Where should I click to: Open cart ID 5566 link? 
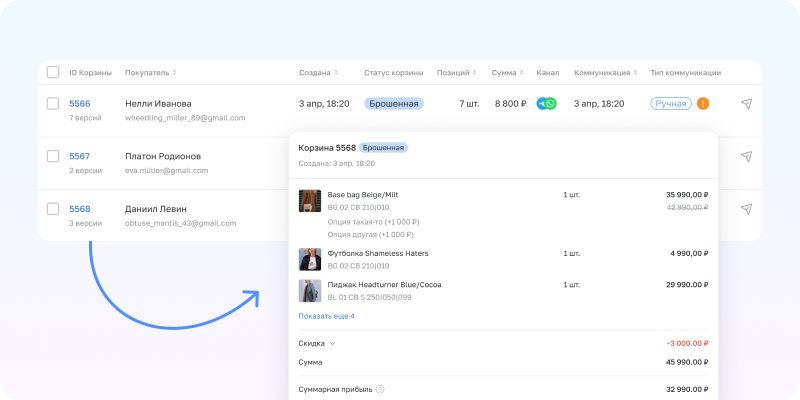pyautogui.click(x=79, y=103)
